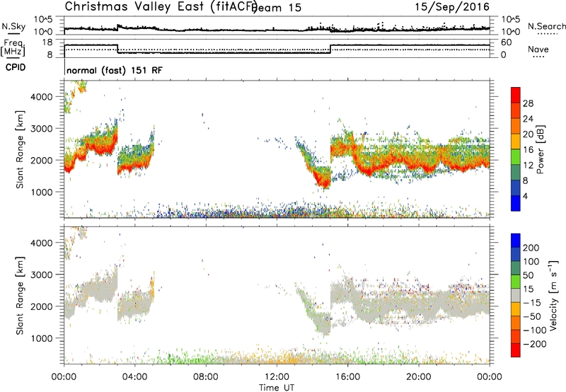
Task: Click the '18' frequency axis value
Action: point(47,42)
